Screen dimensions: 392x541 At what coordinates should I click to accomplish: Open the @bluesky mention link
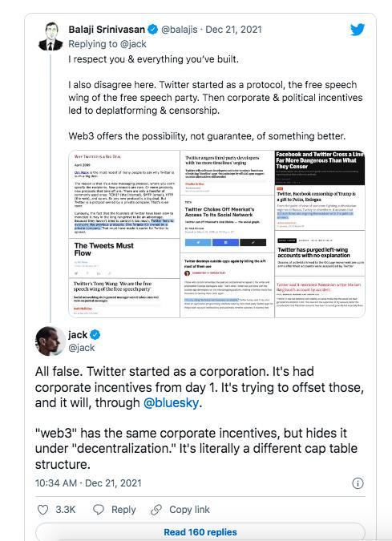coord(172,402)
